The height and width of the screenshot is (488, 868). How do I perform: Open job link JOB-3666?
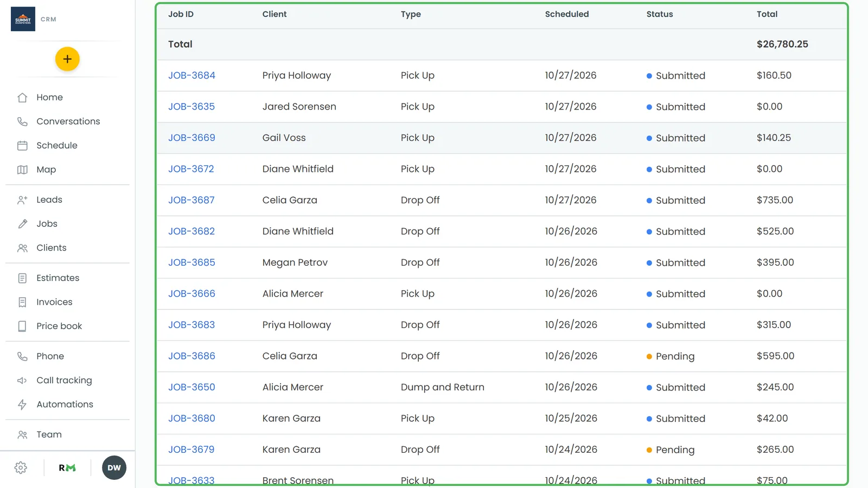192,294
